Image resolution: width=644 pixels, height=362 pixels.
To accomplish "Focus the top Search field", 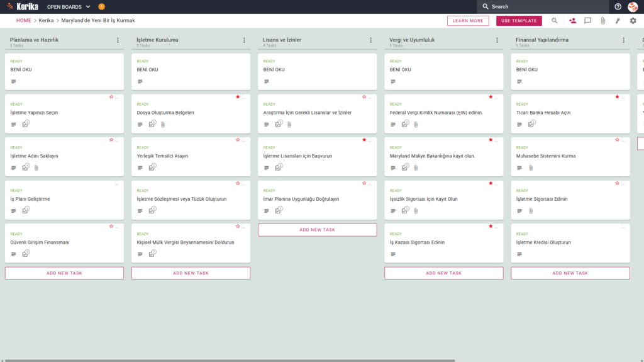I will [543, 6].
